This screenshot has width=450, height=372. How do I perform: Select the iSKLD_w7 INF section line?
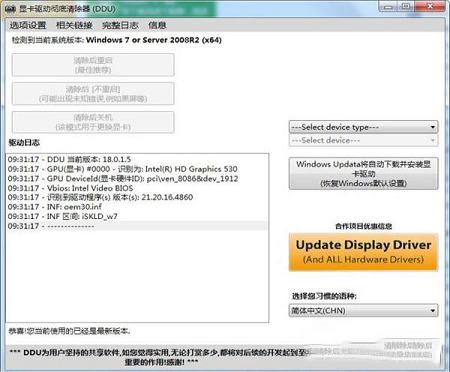pos(137,216)
